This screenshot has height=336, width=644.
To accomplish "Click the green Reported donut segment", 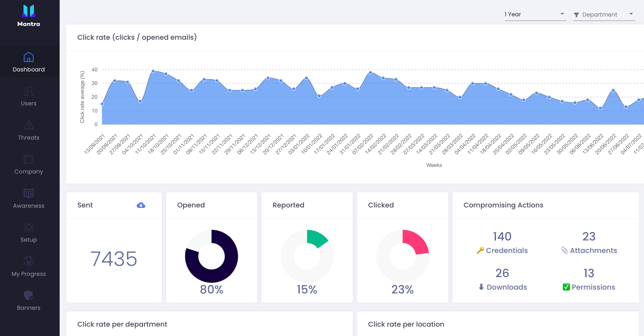I will (x=317, y=238).
